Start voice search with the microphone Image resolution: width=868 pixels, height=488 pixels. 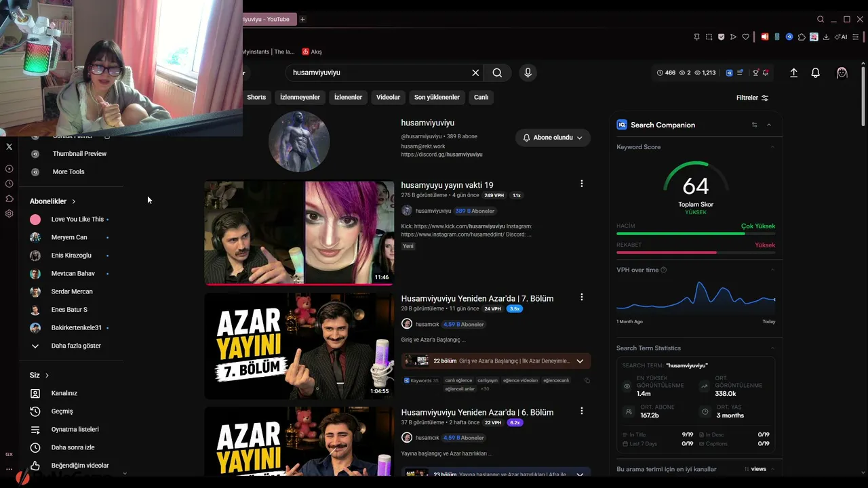click(x=528, y=73)
